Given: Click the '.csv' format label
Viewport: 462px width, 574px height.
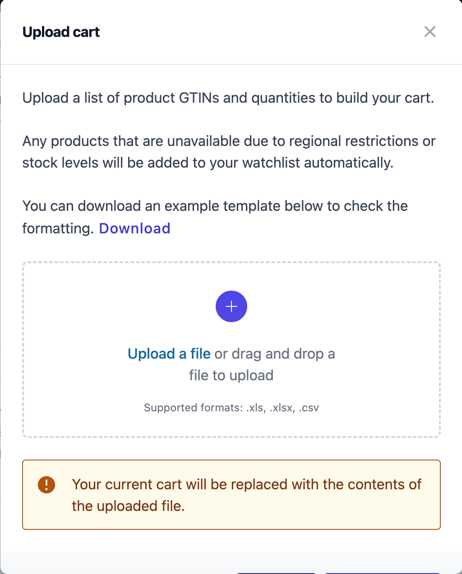Looking at the screenshot, I should [x=309, y=407].
